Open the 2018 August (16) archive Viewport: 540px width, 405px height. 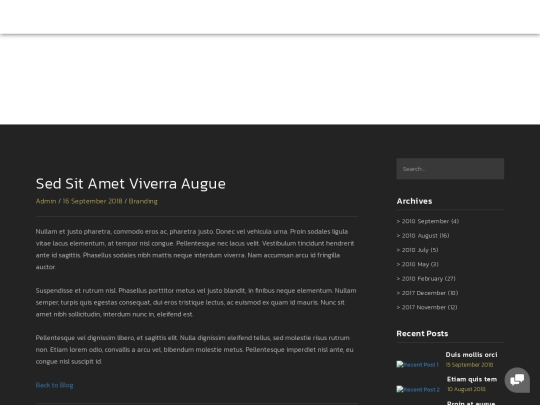coord(425,236)
